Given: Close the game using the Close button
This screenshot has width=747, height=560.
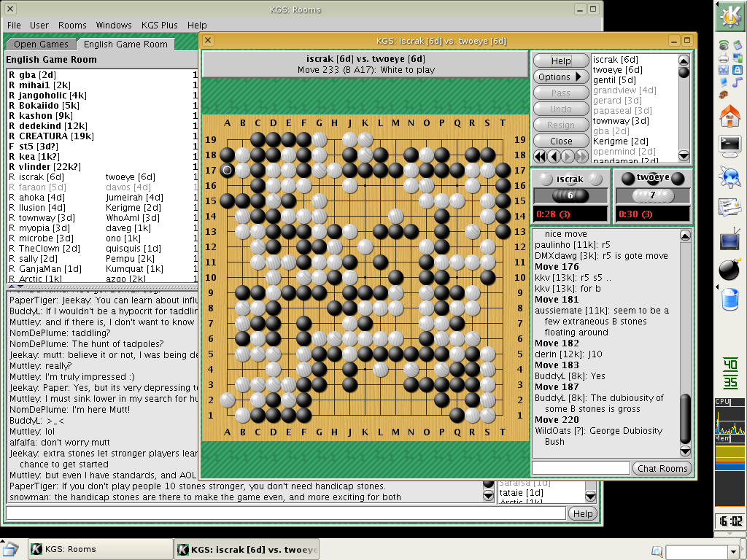Looking at the screenshot, I should [x=561, y=141].
